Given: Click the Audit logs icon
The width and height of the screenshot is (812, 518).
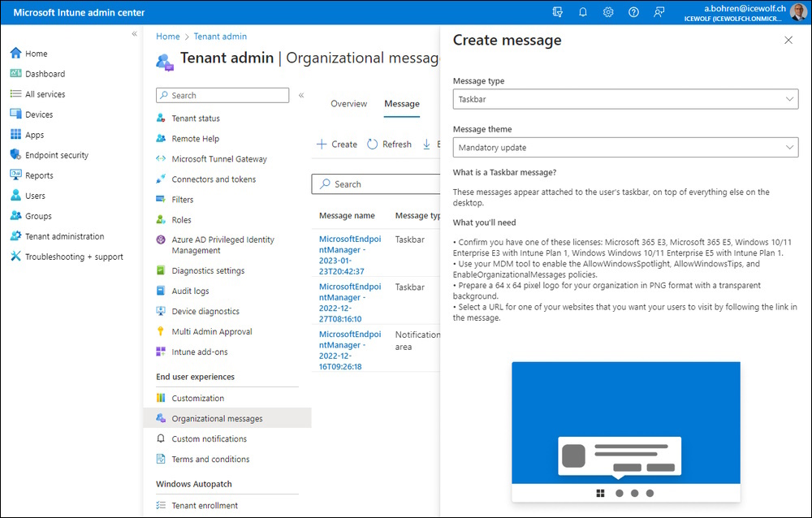Looking at the screenshot, I should click(x=161, y=291).
